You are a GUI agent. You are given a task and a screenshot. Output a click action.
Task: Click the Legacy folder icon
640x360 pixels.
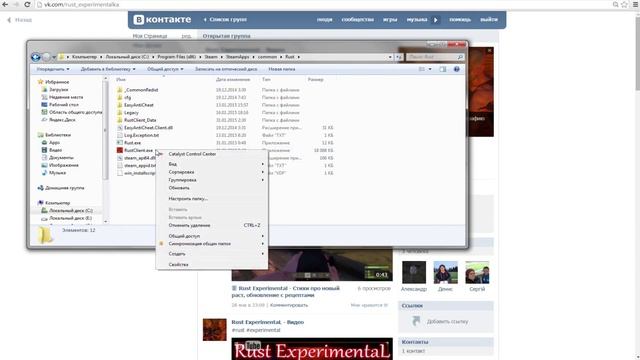coord(120,113)
